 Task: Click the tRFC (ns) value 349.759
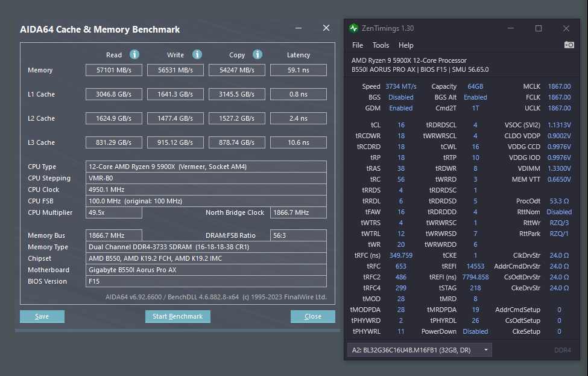pyautogui.click(x=401, y=255)
